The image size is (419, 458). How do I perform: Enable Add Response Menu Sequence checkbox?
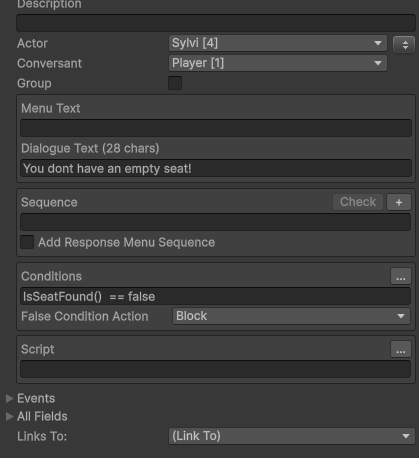pos(27,242)
